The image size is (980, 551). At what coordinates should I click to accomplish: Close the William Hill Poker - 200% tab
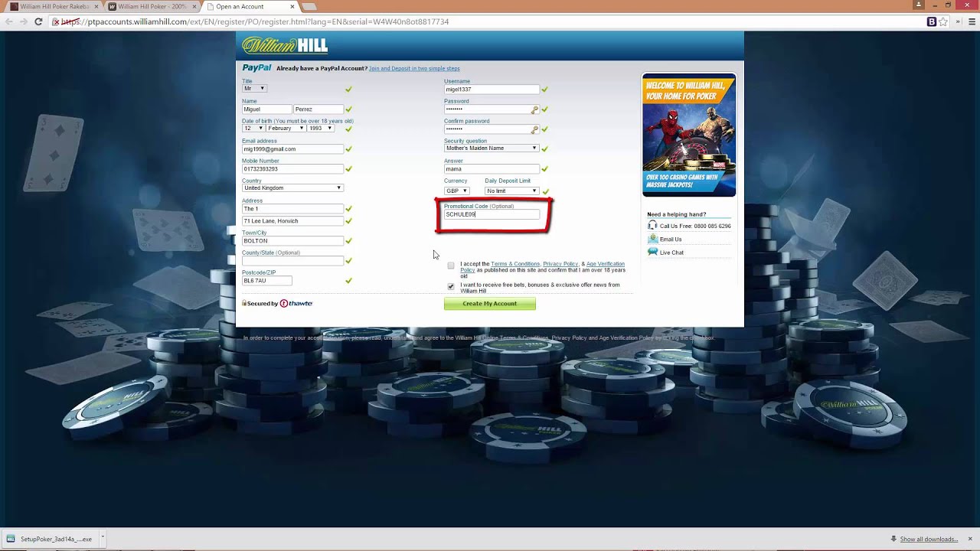(x=194, y=6)
